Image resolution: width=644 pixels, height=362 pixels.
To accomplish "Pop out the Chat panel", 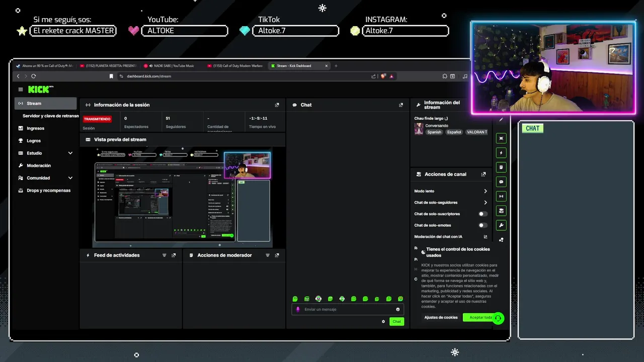I will tap(401, 105).
